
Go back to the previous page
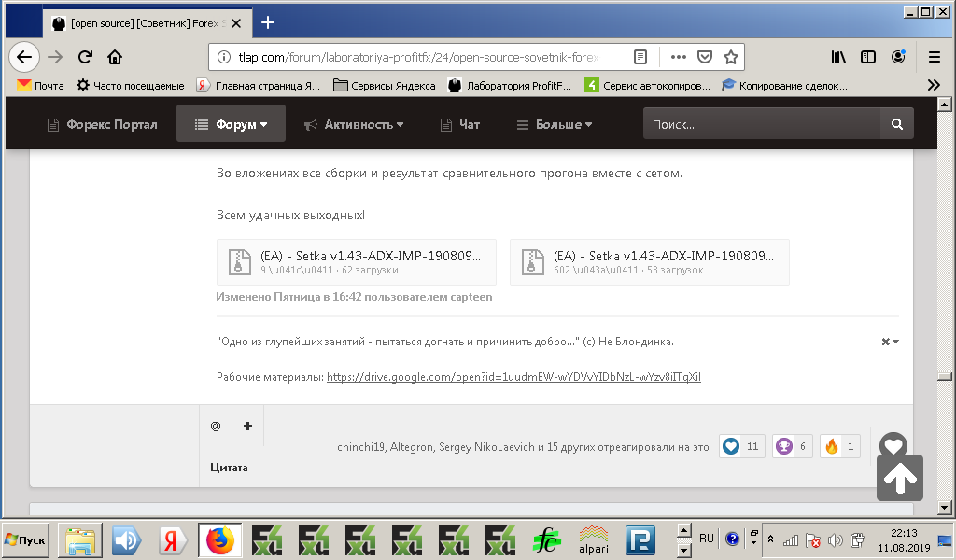click(x=24, y=57)
